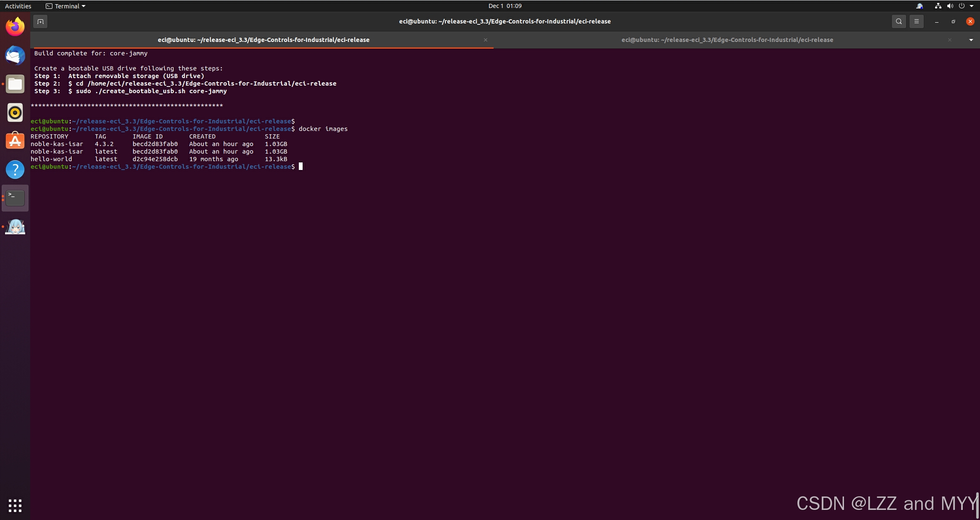
Task: Open the terminal hamburger menu
Action: pos(917,21)
